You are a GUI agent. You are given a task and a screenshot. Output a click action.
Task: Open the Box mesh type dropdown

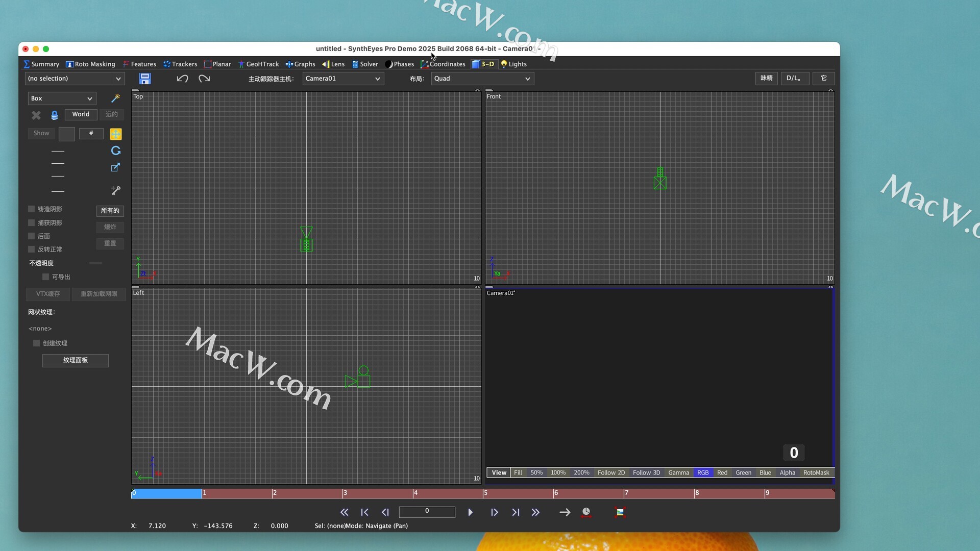[x=62, y=98]
